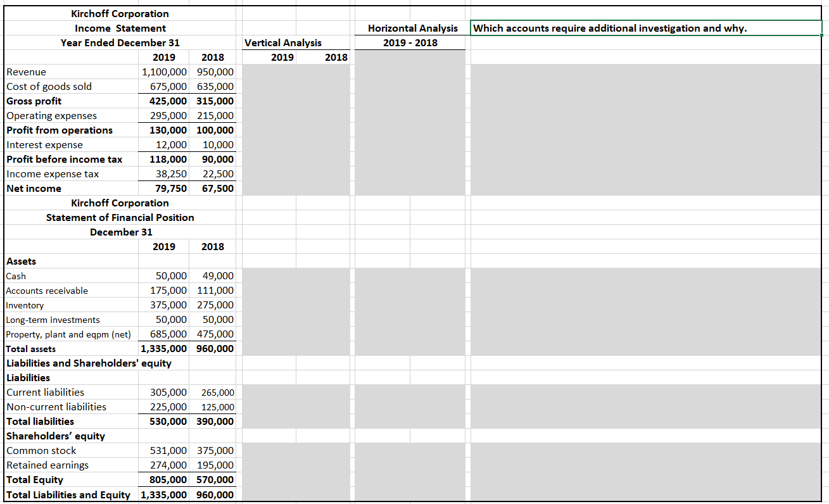Click the Statement of Financial Position title
Image resolution: width=829 pixels, height=504 pixels.
[120, 218]
